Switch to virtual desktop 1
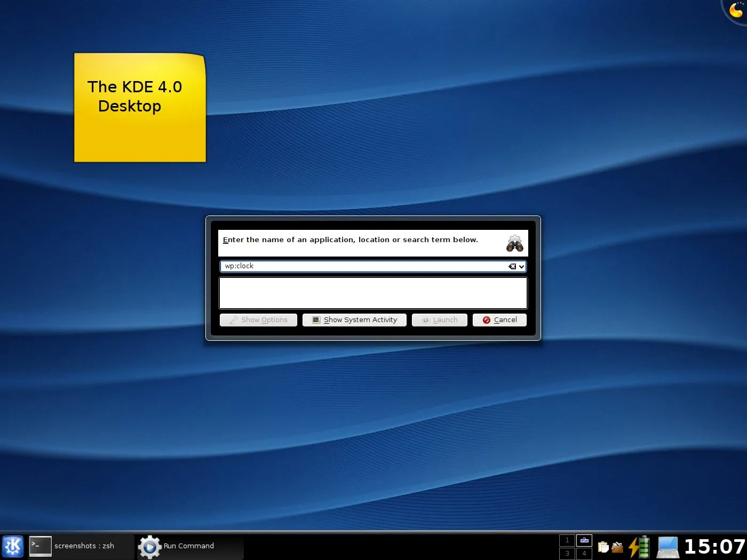The width and height of the screenshot is (747, 560). (x=567, y=540)
